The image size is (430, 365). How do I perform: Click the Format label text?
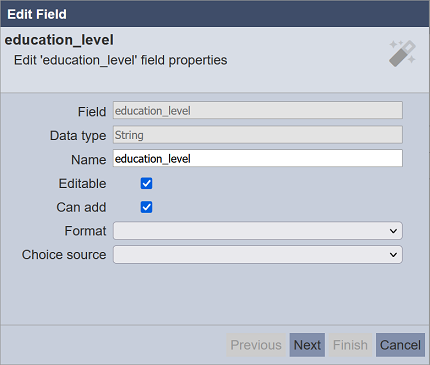point(85,231)
